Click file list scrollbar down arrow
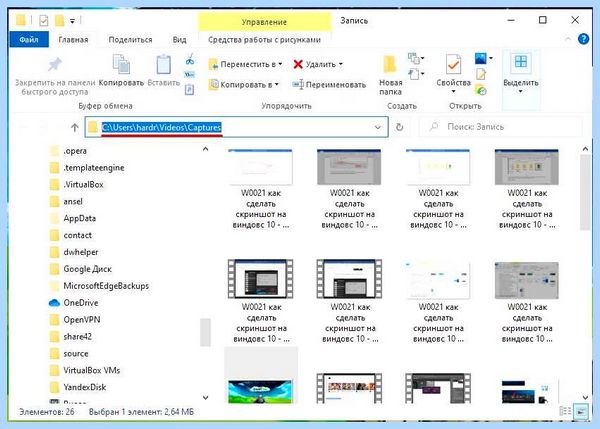This screenshot has width=600, height=429. coord(585,398)
